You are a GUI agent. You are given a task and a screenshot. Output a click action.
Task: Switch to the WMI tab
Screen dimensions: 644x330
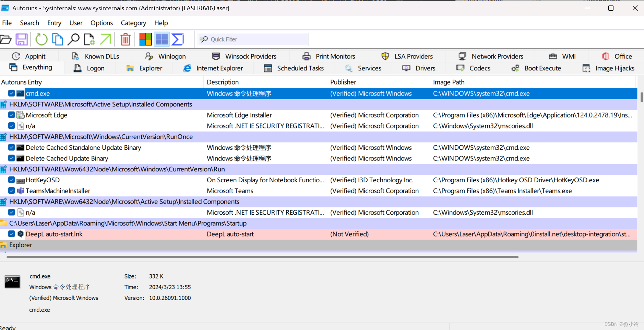pyautogui.click(x=562, y=56)
